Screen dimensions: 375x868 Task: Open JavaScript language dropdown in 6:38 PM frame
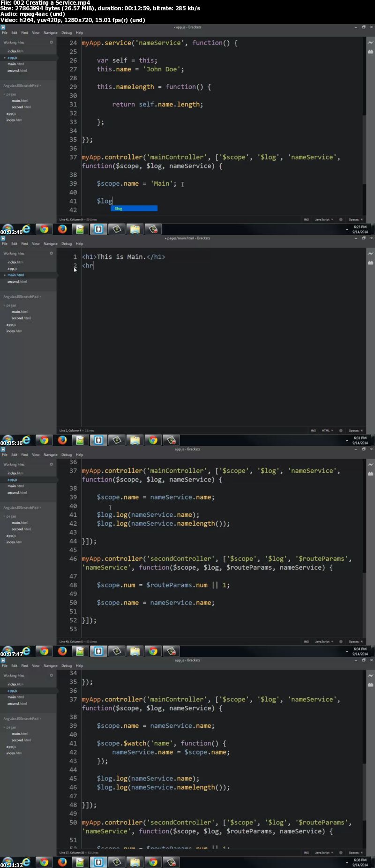324,853
